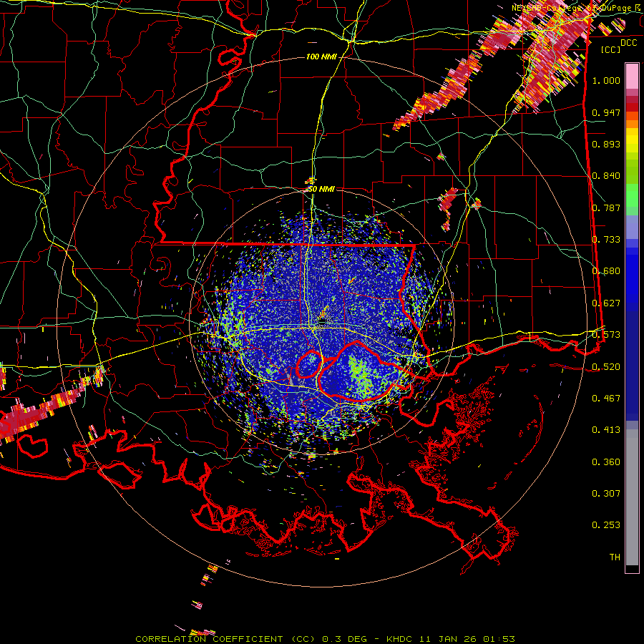The width and height of the screenshot is (644, 644).
Task: Select the "DCC" legend heading
Action: coord(628,42)
